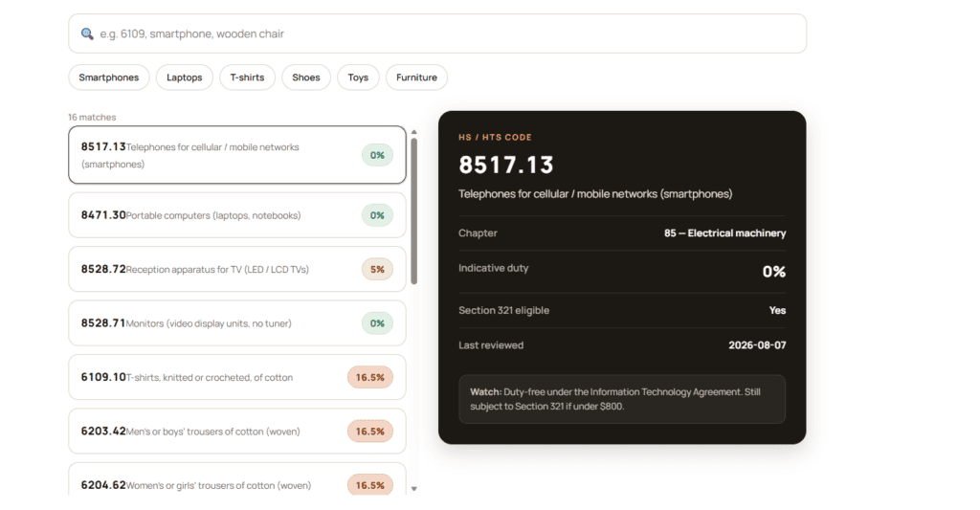Click the 0% badge on the 8471.30 row
This screenshot has height=510, width=980.
click(377, 215)
